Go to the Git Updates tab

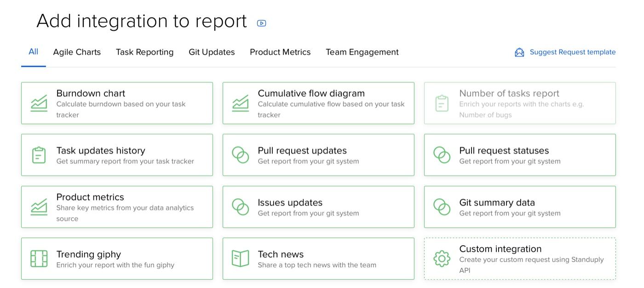(212, 52)
